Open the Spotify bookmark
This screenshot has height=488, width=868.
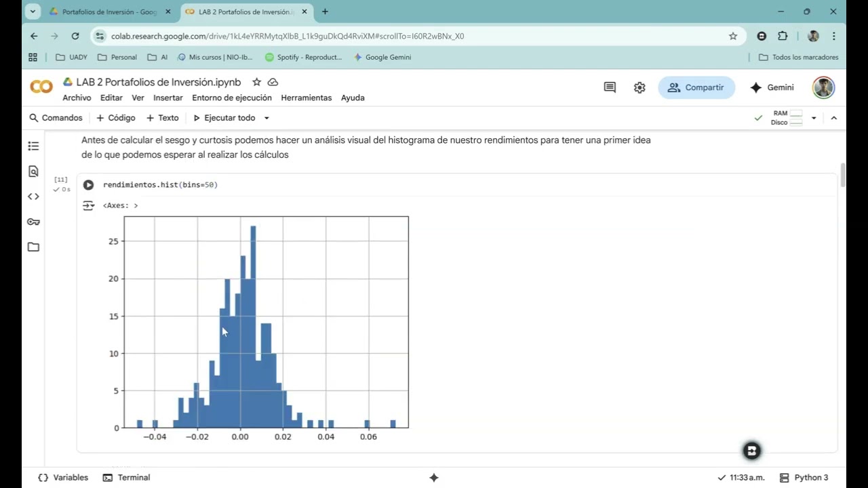303,58
